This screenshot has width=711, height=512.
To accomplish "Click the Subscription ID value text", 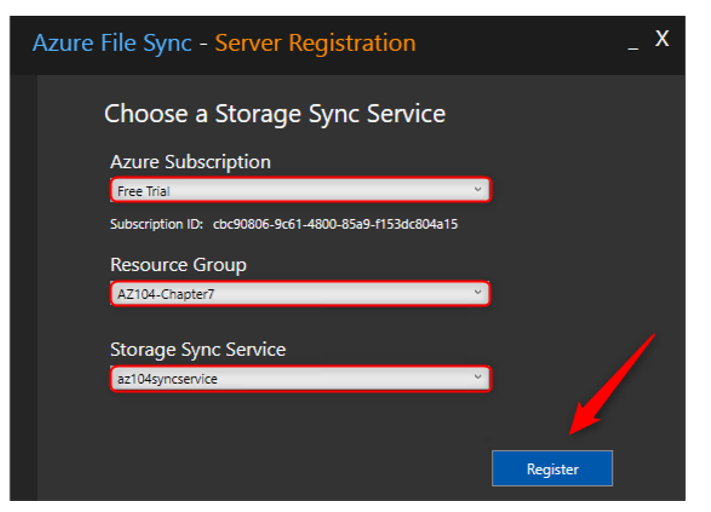I will pos(335,224).
